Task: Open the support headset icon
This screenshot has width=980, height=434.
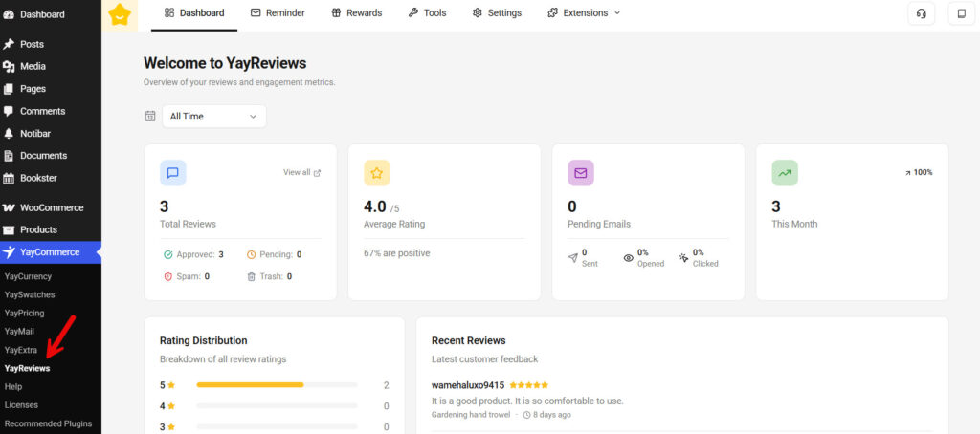Action: click(922, 13)
